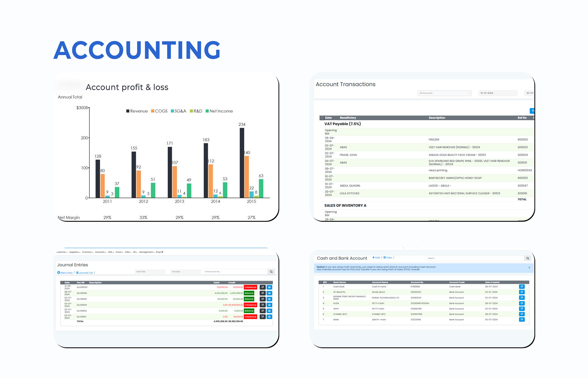Dismiss the multi-branch notice banner
This screenshot has width=588, height=378.
(529, 268)
